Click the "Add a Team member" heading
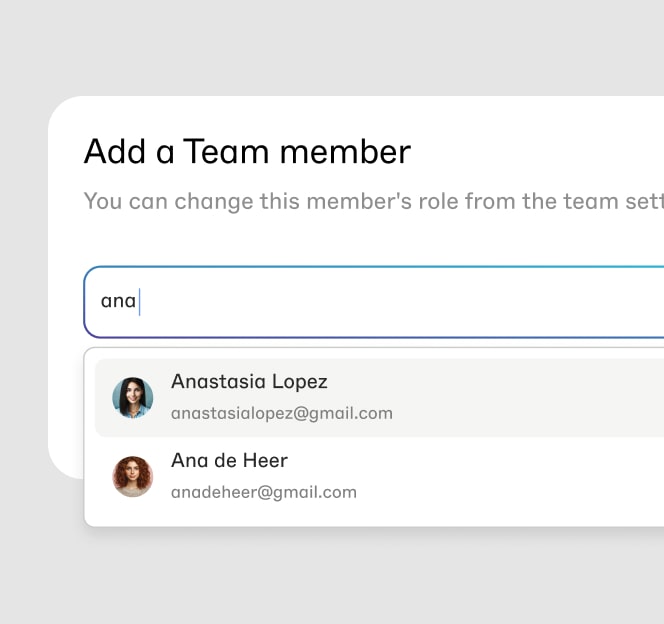 247,152
